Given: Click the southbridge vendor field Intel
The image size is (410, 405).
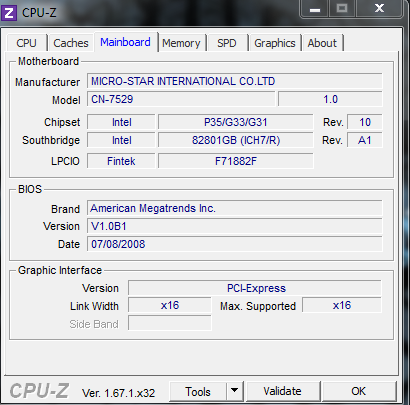Looking at the screenshot, I should click(121, 140).
